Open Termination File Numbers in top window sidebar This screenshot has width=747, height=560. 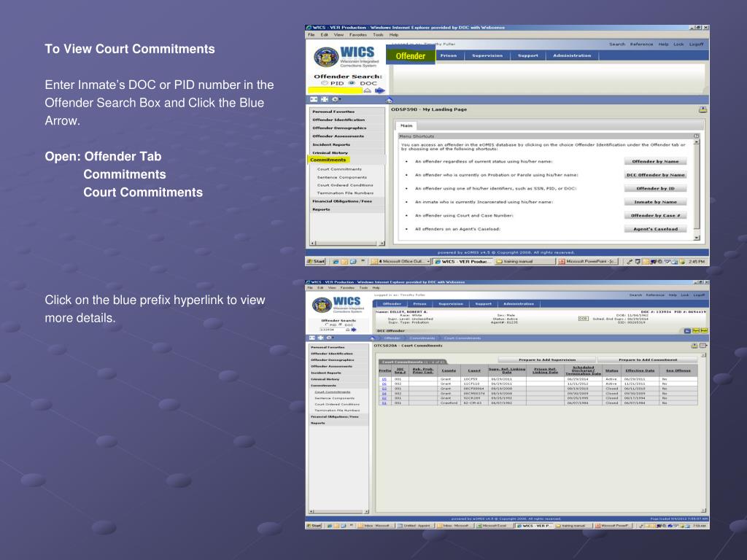tap(345, 193)
